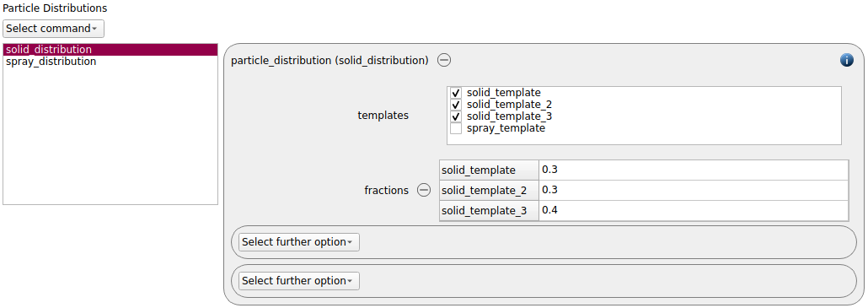Open the first Select further option dropdown

(299, 242)
